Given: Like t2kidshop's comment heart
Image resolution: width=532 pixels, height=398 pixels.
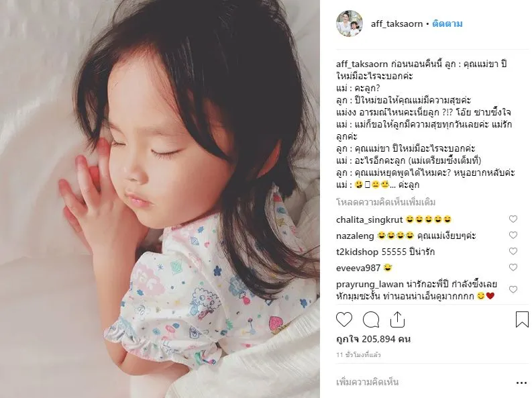Looking at the screenshot, I should pyautogui.click(x=513, y=251).
